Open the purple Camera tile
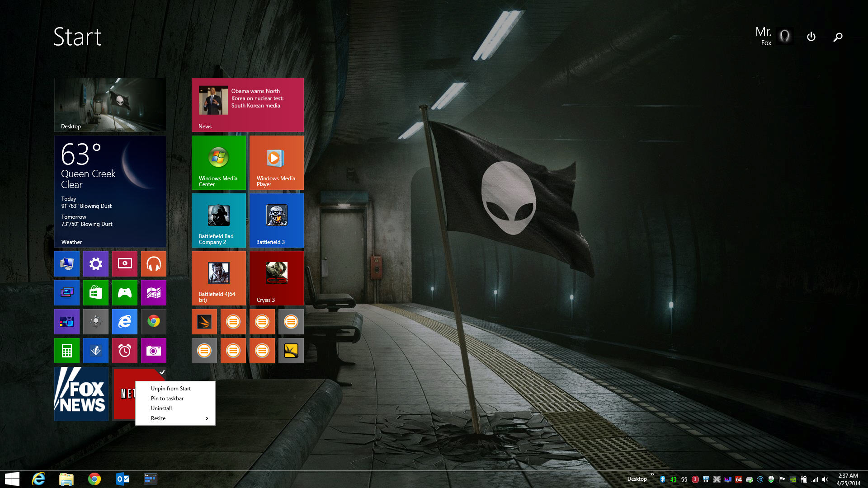 tap(153, 350)
